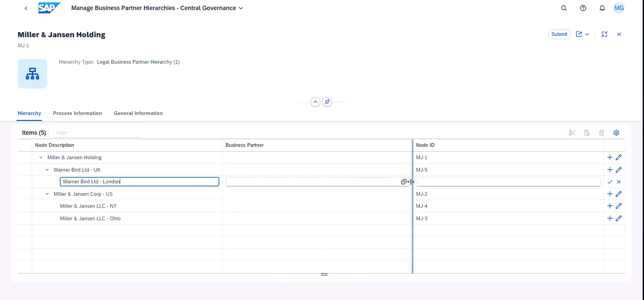This screenshot has width=644, height=300.
Task: Edit the MJ-4 node with the pencil
Action: point(619,206)
